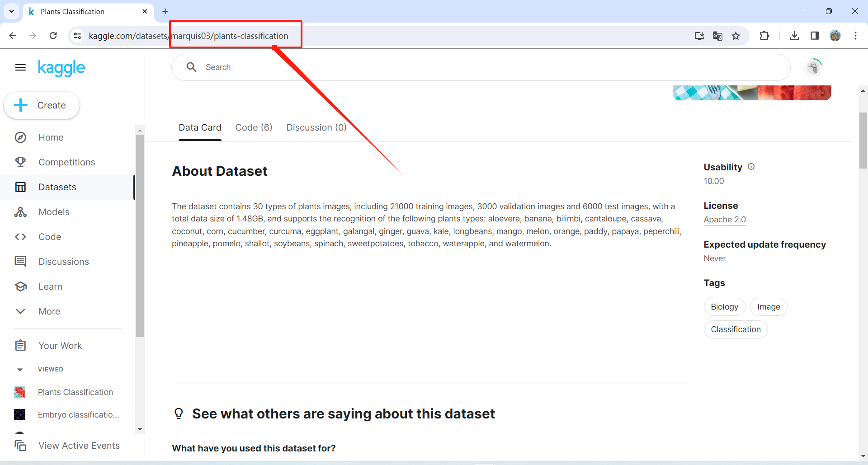Click the sidebar scrollbar up arrow
Screen dimensions: 868x465
tap(140, 130)
